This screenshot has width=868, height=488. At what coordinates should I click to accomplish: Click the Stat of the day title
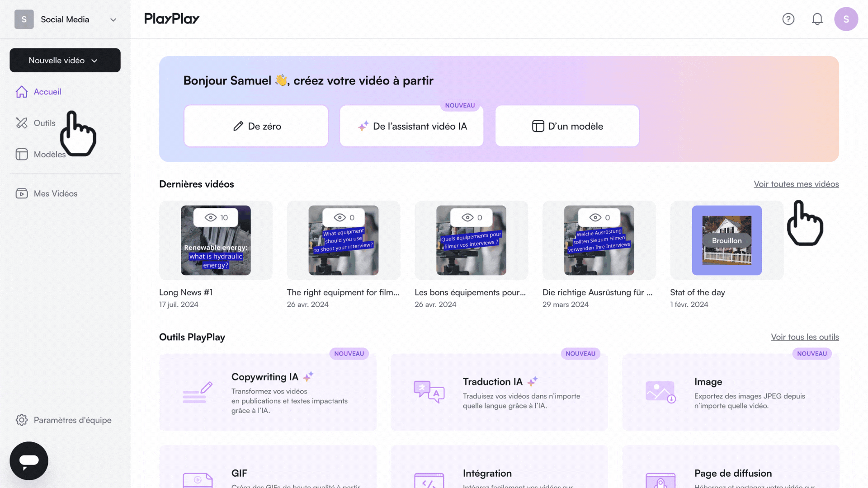point(698,292)
